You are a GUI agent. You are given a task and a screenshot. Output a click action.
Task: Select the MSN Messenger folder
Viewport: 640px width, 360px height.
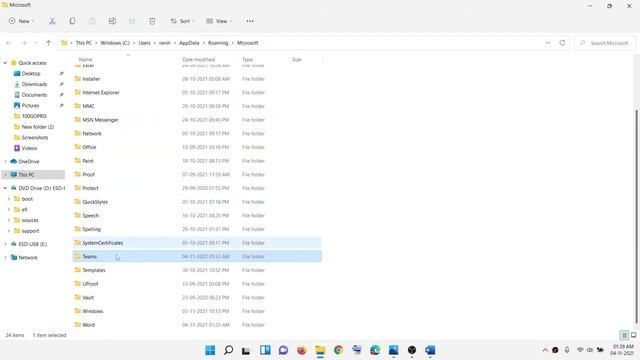[x=197, y=120]
